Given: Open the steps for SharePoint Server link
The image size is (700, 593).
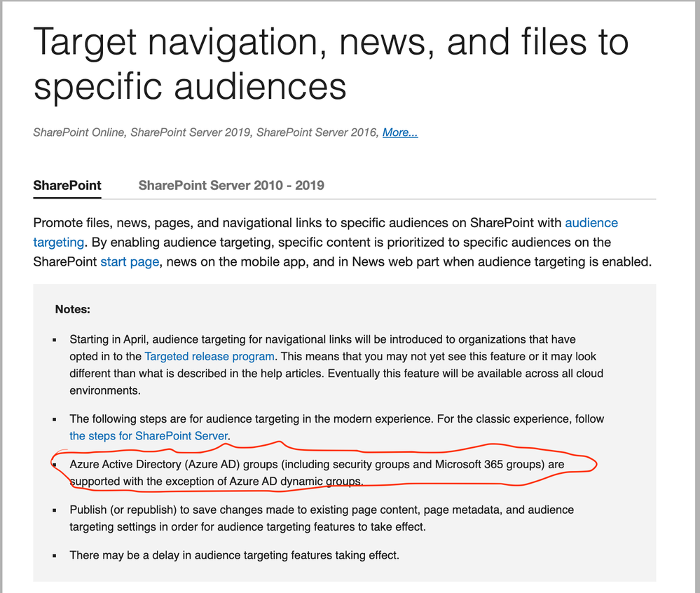Looking at the screenshot, I should coord(149,436).
